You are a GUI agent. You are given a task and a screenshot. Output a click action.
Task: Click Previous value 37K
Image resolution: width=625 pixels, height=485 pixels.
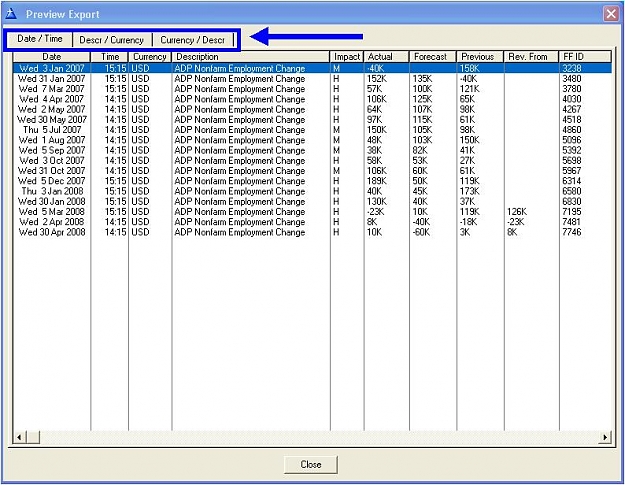click(467, 201)
